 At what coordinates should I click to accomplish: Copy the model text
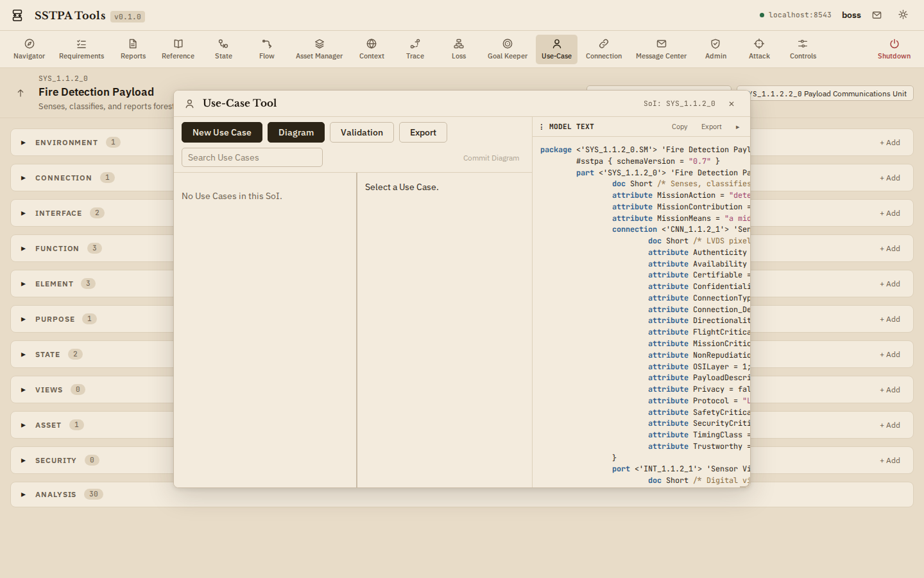click(680, 127)
